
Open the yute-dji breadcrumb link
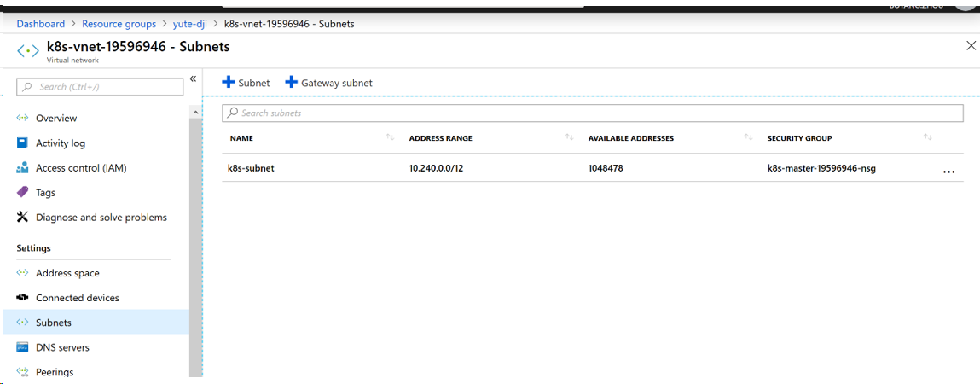pyautogui.click(x=191, y=24)
